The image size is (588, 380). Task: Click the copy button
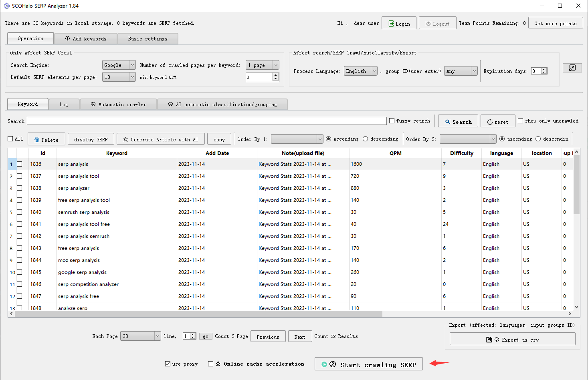click(x=219, y=139)
